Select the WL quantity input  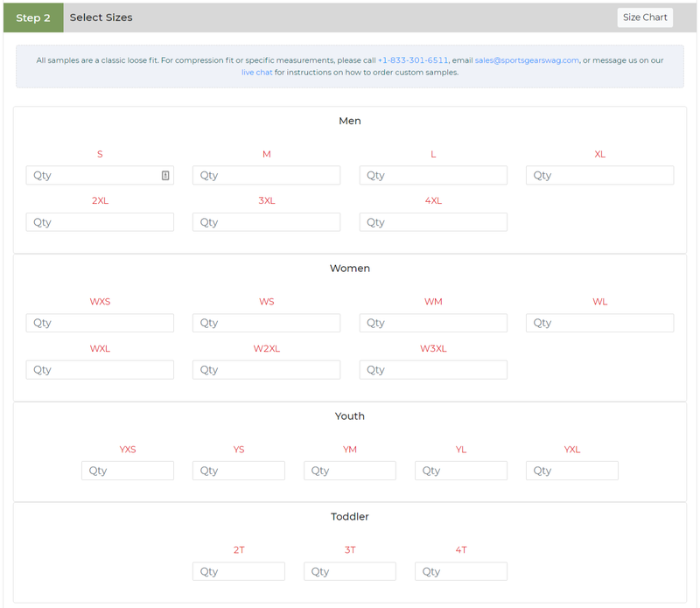(x=600, y=323)
